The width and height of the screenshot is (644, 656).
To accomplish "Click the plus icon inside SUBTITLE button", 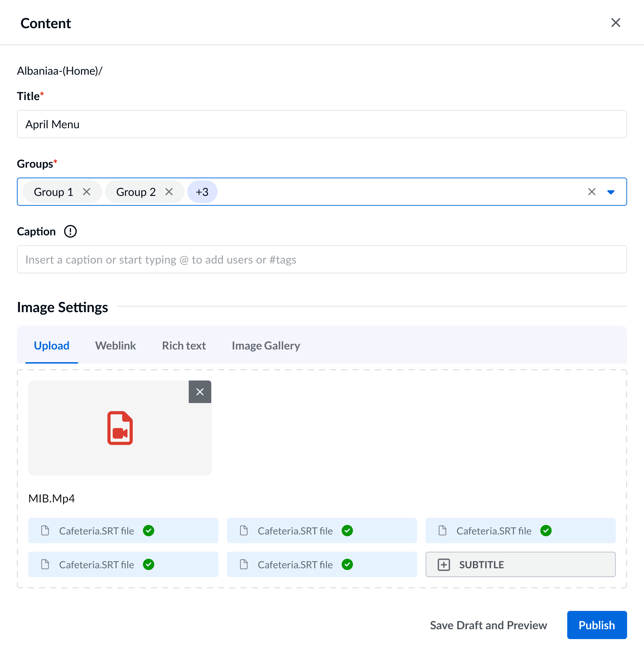I will click(x=444, y=564).
